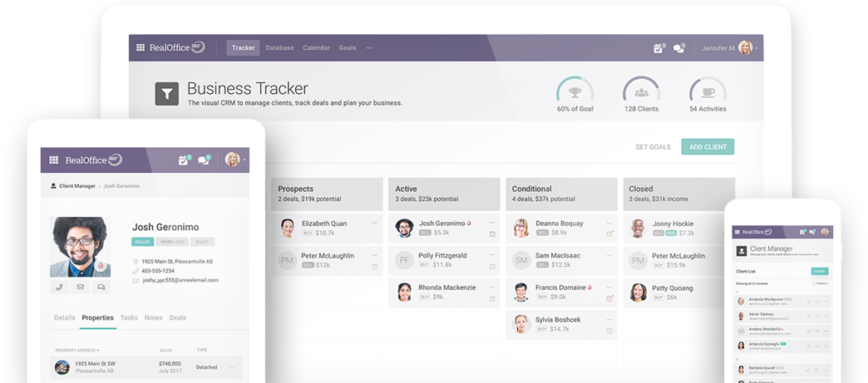
Task: Open the calendar tasks icon on tablet header
Action: (x=185, y=160)
